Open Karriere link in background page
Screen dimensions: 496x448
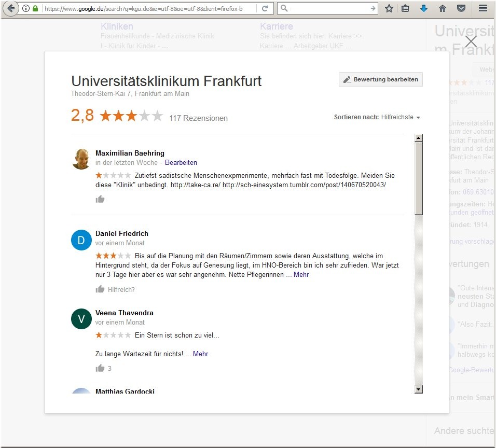click(276, 26)
